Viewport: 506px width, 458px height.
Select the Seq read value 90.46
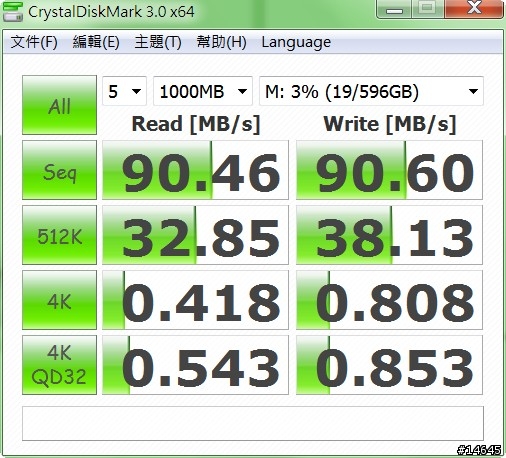pyautogui.click(x=195, y=170)
